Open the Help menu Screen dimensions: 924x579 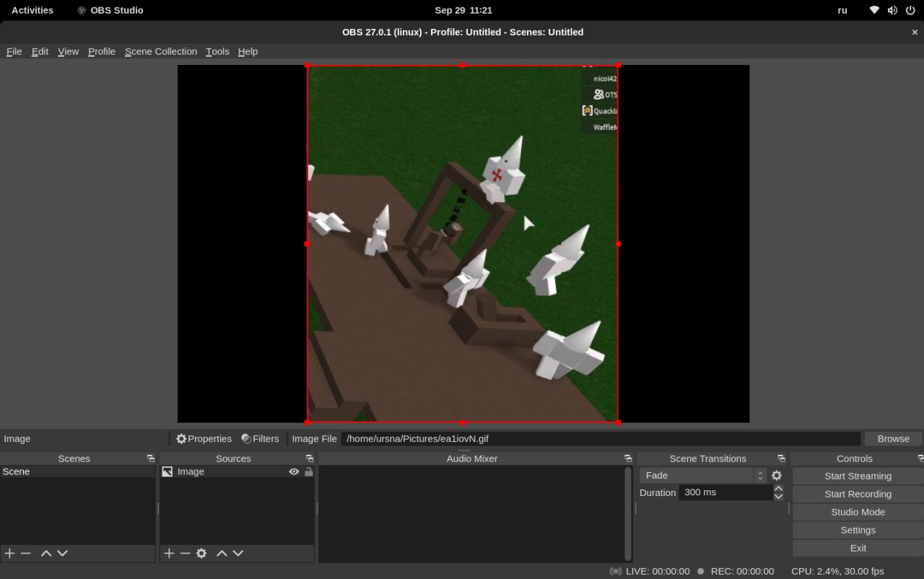pos(248,51)
